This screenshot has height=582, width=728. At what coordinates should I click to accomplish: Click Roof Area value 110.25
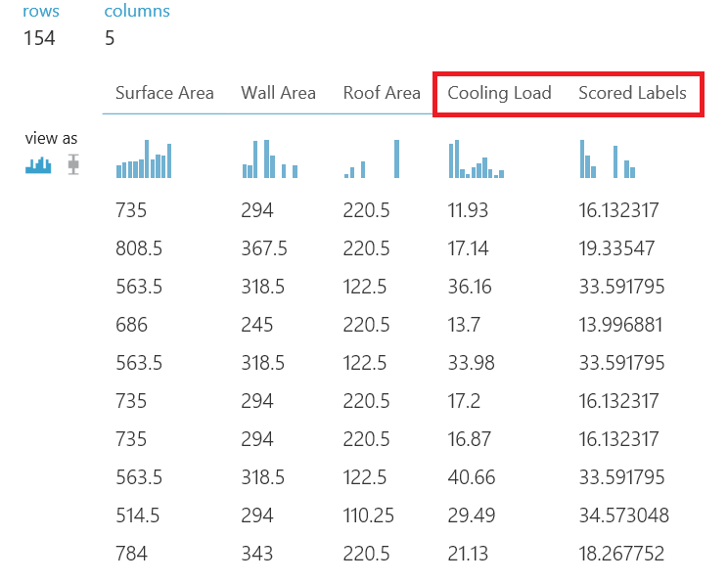372,515
